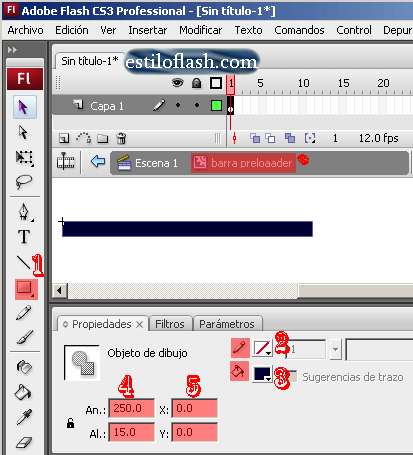This screenshot has width=413, height=455.
Task: Select the Brush tool
Action: [x=25, y=337]
